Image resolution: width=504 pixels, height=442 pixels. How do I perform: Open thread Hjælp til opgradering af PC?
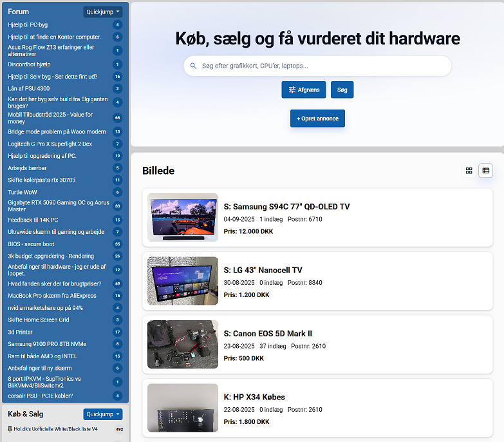coord(42,156)
